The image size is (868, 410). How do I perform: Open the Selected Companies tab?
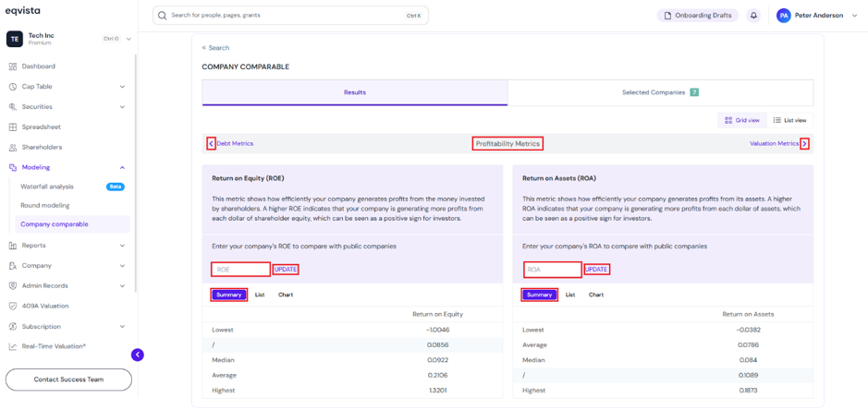tap(660, 92)
